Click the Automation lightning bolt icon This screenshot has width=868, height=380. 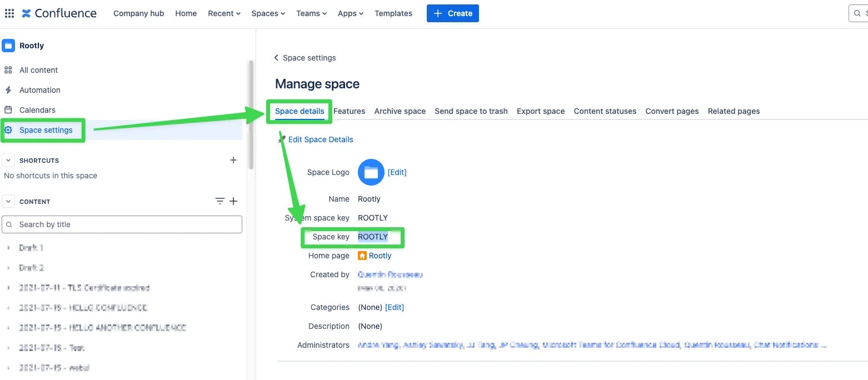pyautogui.click(x=8, y=90)
